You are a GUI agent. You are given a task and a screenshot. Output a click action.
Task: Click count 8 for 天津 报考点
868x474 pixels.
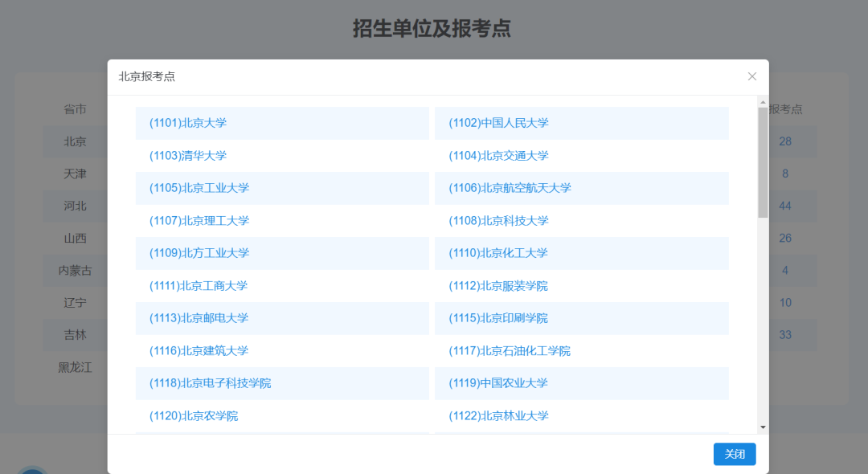pyautogui.click(x=785, y=174)
